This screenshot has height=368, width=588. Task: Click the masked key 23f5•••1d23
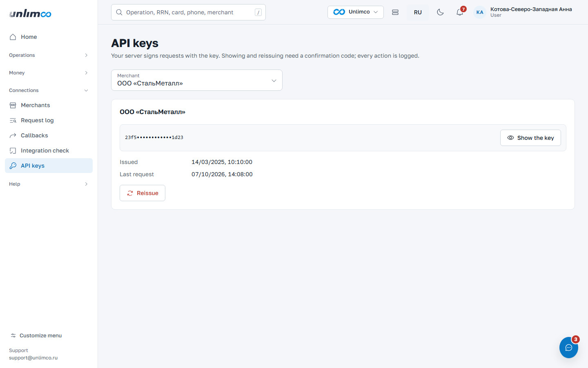(154, 137)
